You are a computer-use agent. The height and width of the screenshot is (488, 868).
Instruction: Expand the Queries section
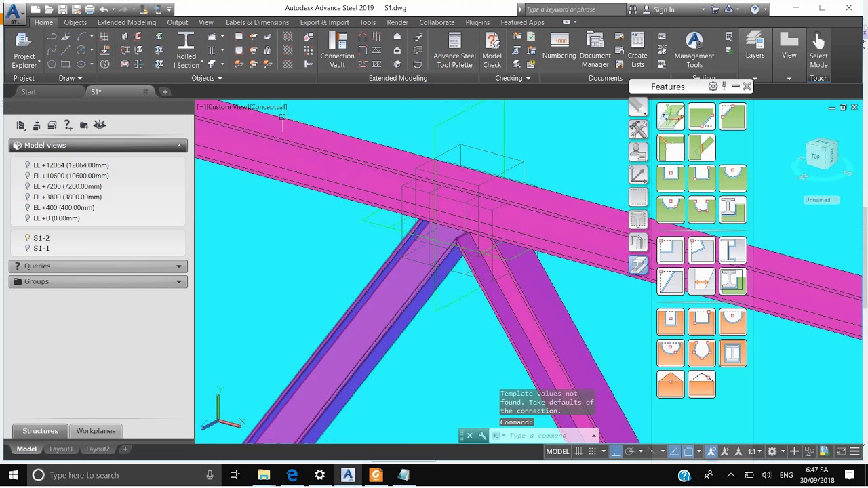coord(98,266)
